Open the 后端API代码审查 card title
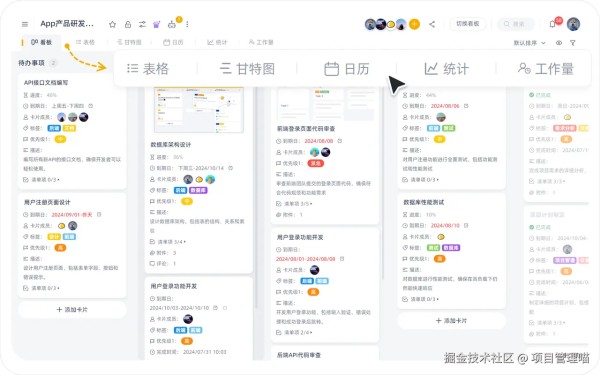The image size is (600, 375). (x=299, y=355)
